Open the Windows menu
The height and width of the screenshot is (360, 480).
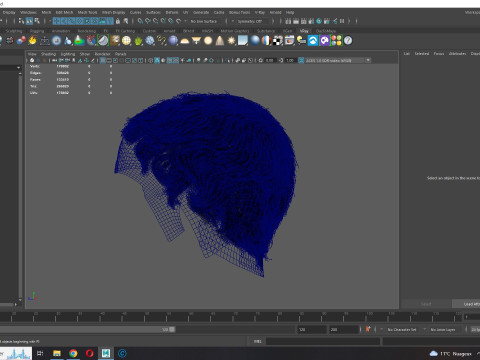[28, 12]
